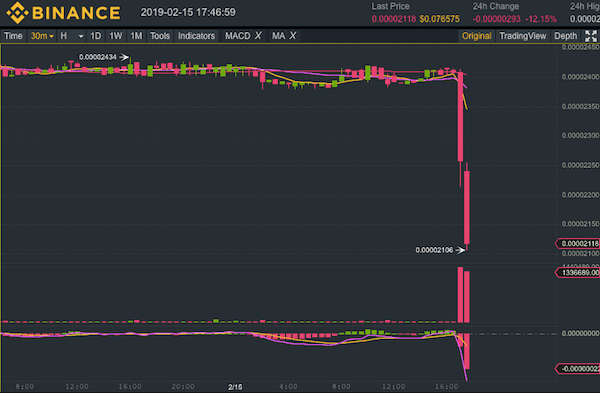
Task: Switch to the 1D interval
Action: coord(96,36)
